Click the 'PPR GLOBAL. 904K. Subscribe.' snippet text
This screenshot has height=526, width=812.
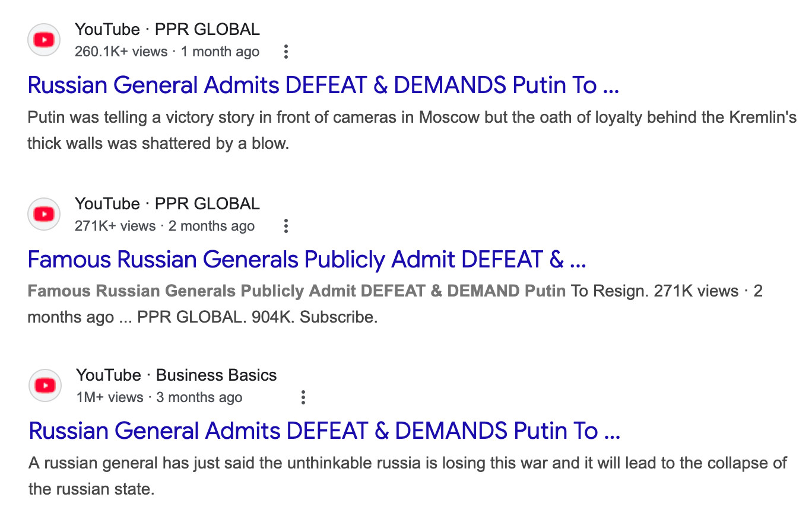257,317
